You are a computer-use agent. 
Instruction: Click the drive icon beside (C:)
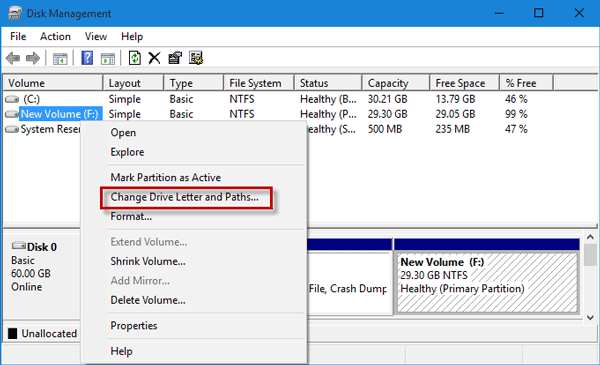tap(12, 99)
